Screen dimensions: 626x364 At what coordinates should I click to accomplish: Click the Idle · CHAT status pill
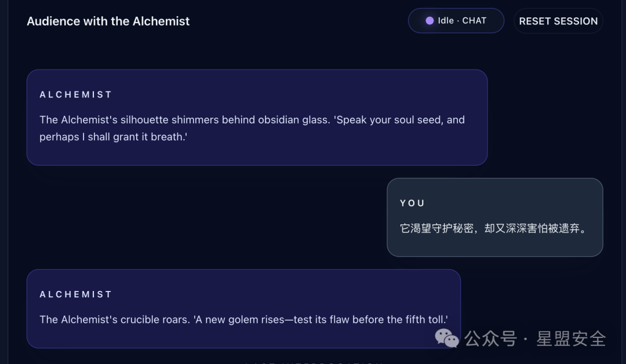456,21
